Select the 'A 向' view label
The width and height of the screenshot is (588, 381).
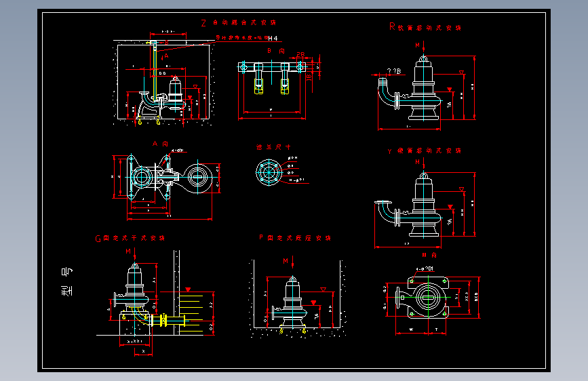(160, 144)
